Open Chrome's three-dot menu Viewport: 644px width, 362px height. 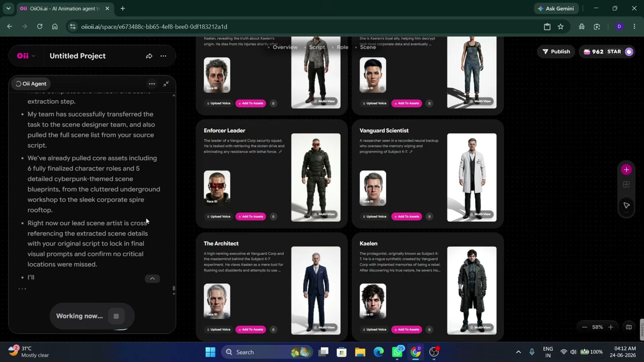click(634, 26)
